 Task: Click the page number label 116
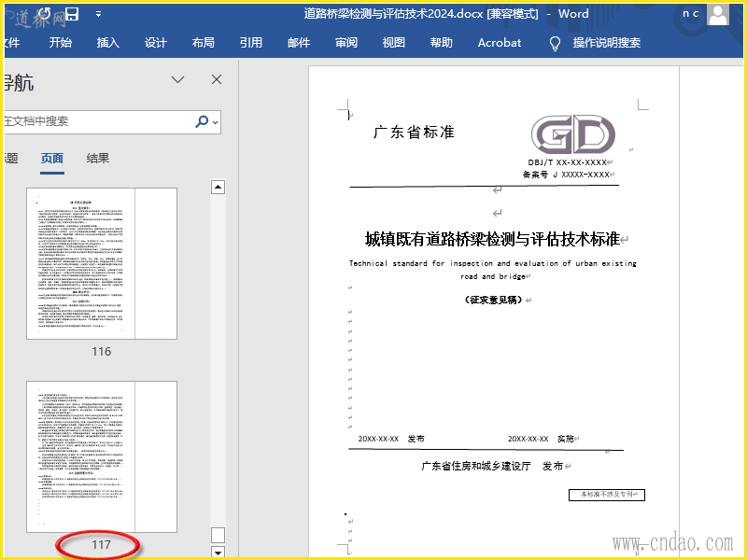[x=102, y=352]
